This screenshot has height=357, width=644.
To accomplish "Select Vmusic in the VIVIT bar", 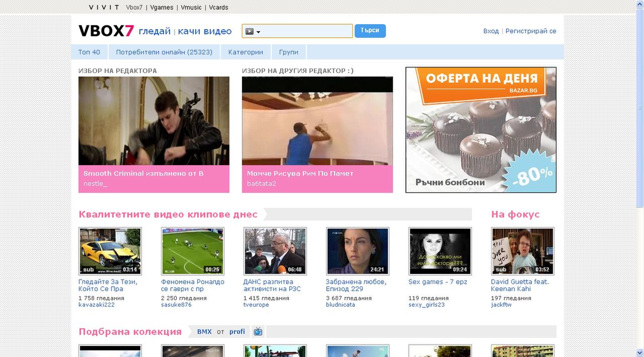I will click(x=191, y=8).
